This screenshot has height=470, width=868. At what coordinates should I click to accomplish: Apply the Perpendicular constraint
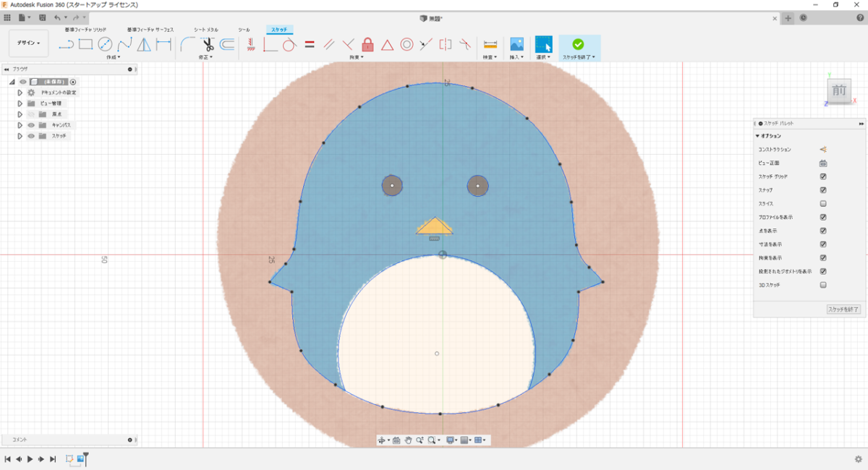[x=348, y=45]
